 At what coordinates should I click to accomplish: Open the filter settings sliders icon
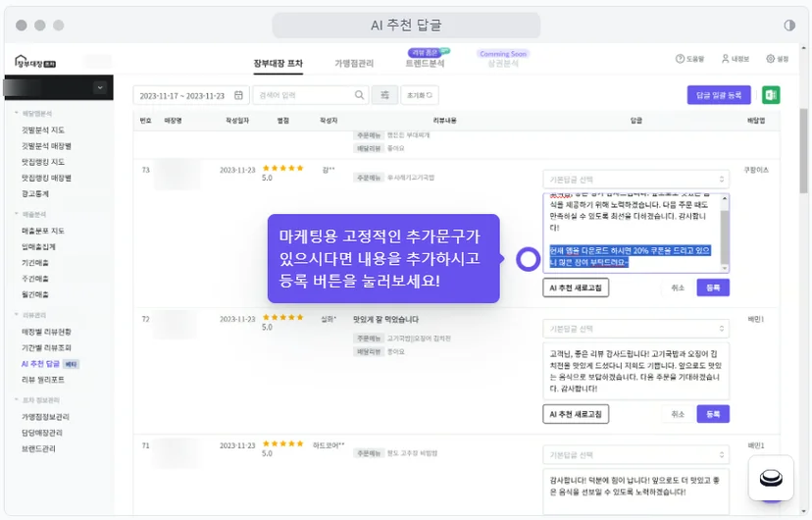point(384,95)
